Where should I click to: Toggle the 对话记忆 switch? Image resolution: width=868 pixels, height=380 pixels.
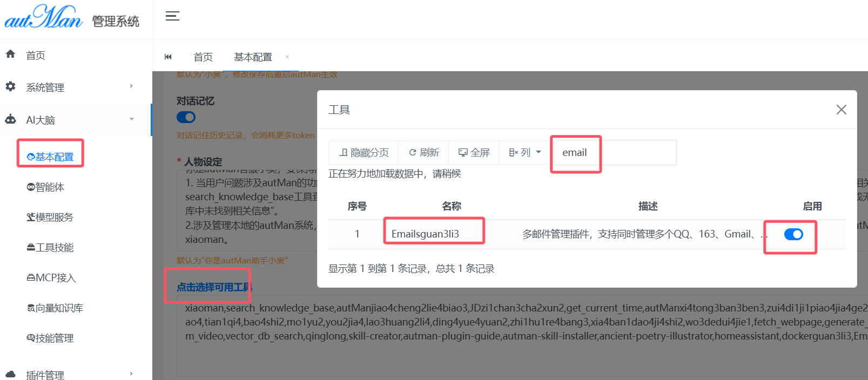pyautogui.click(x=186, y=117)
